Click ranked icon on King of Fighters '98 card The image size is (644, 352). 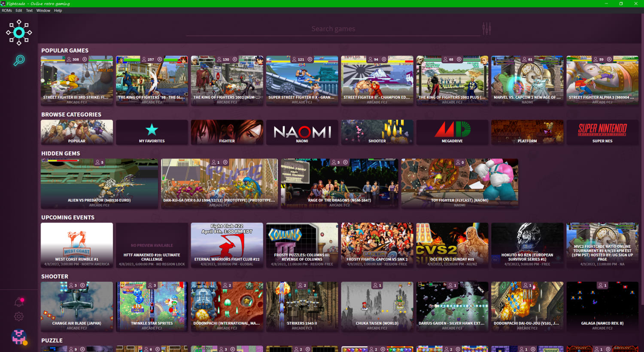(160, 59)
